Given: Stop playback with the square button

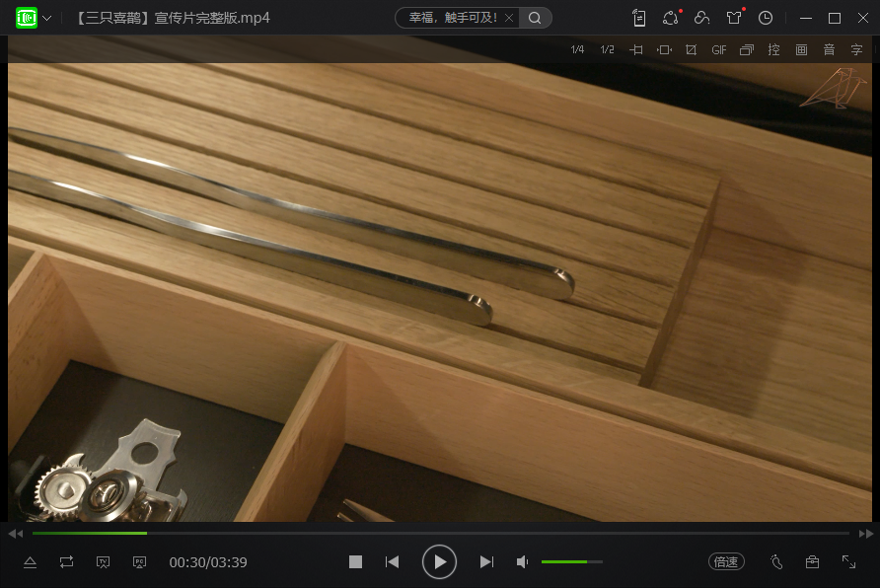Looking at the screenshot, I should (355, 561).
